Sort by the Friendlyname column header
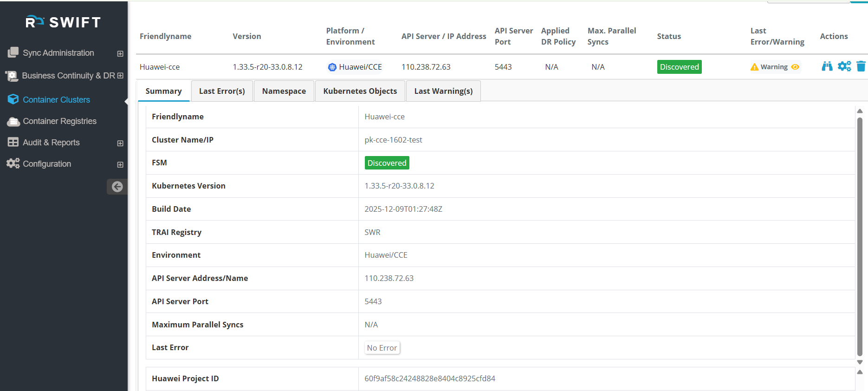Viewport: 868px width, 391px height. (165, 36)
